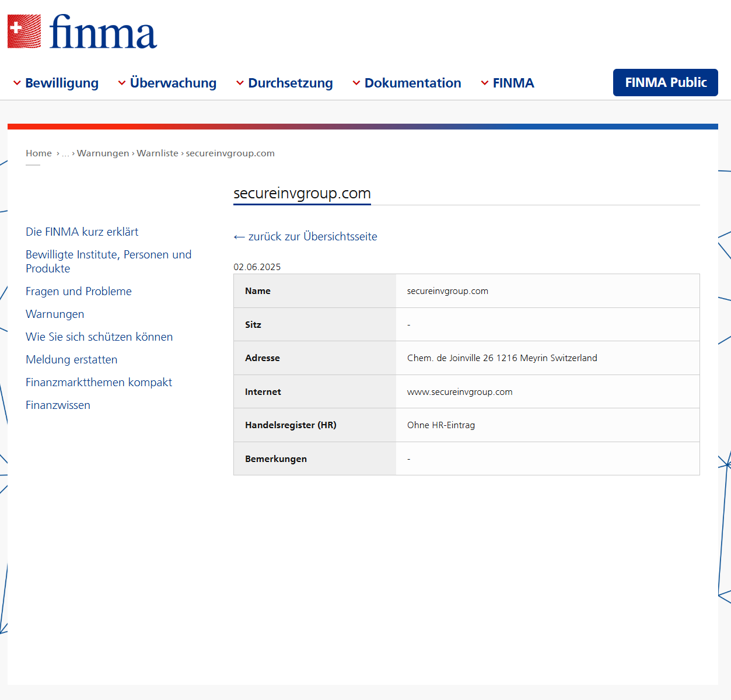Screen dimensions: 731x700
Task: Open Finanzwissen sidebar link
Action: (58, 405)
